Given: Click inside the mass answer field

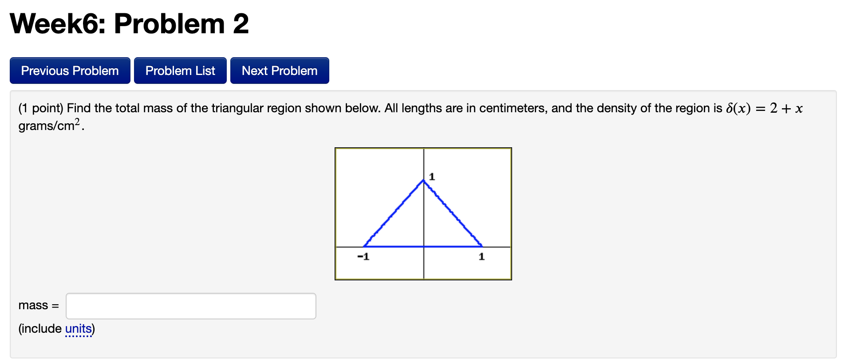Looking at the screenshot, I should click(x=190, y=306).
